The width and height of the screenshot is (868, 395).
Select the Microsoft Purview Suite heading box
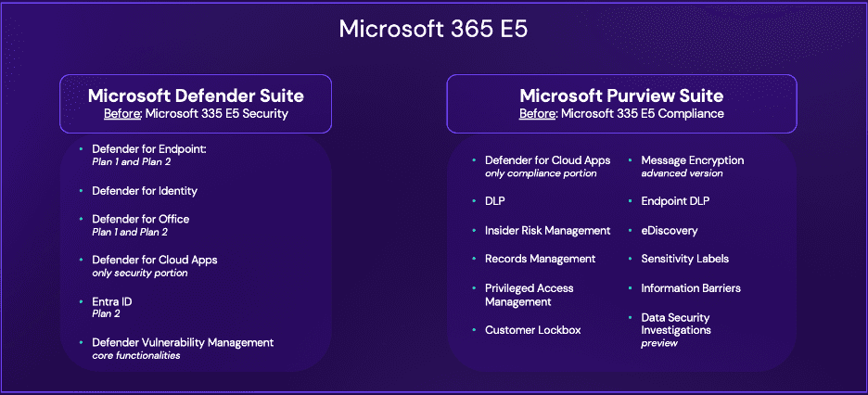pos(621,103)
